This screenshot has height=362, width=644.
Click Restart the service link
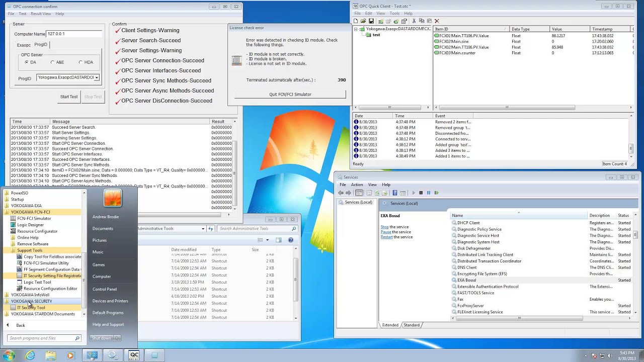coord(386,237)
